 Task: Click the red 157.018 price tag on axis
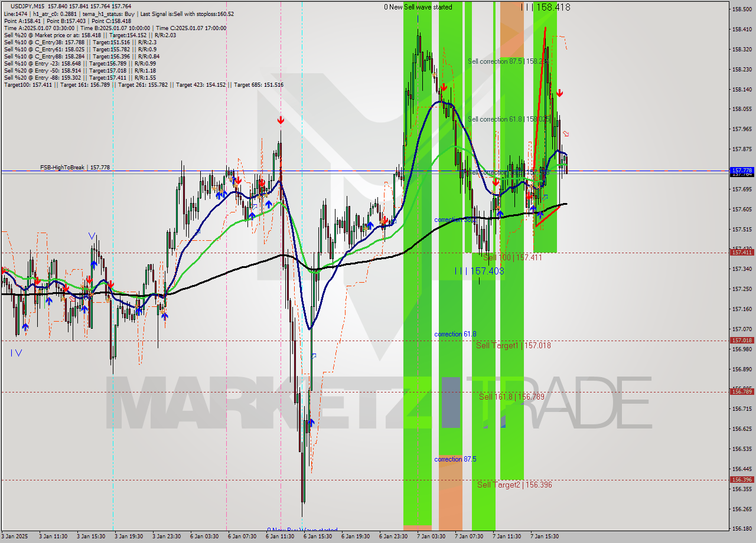coord(742,341)
